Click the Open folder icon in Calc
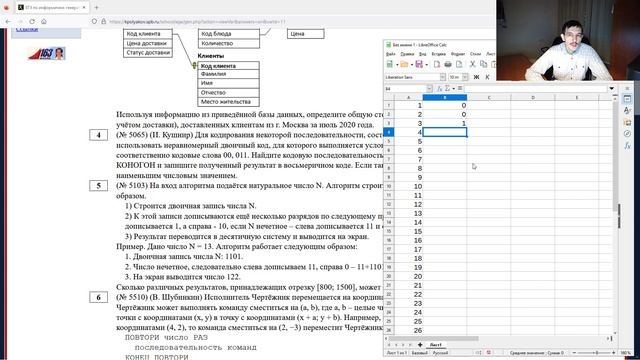The width and height of the screenshot is (640, 360). [x=404, y=64]
